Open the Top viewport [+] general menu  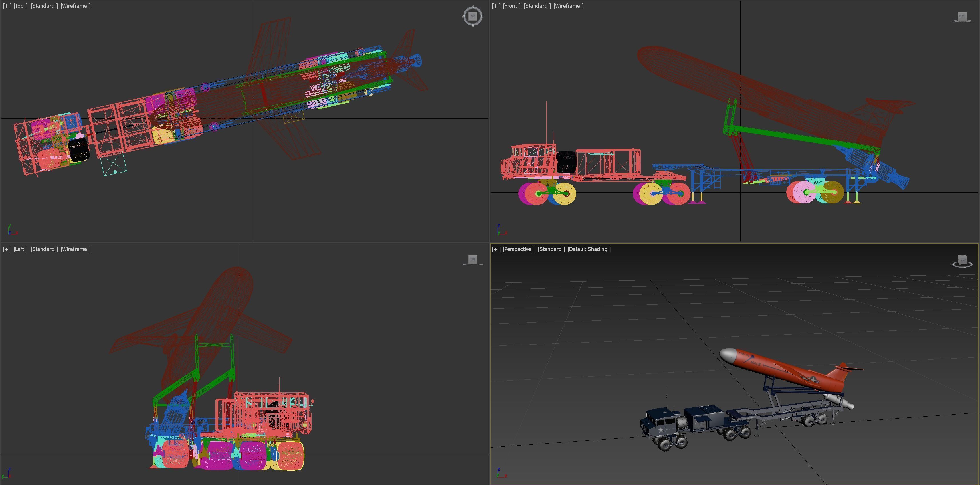point(7,6)
